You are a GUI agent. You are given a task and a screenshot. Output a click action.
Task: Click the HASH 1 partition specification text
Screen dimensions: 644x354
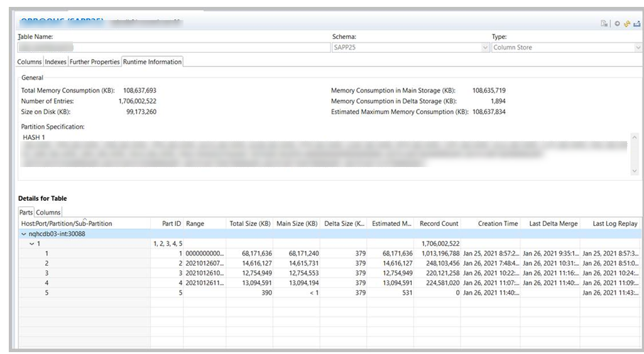[x=34, y=137]
